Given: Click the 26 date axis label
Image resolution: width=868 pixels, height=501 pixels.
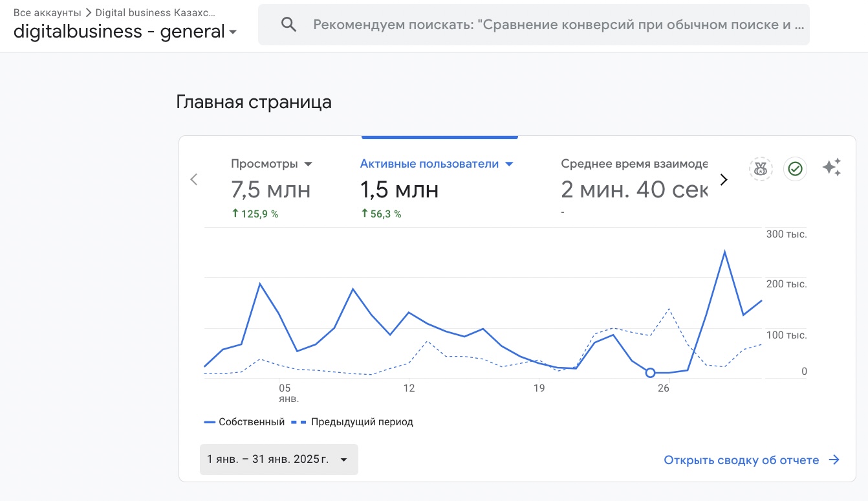Looking at the screenshot, I should point(663,388).
